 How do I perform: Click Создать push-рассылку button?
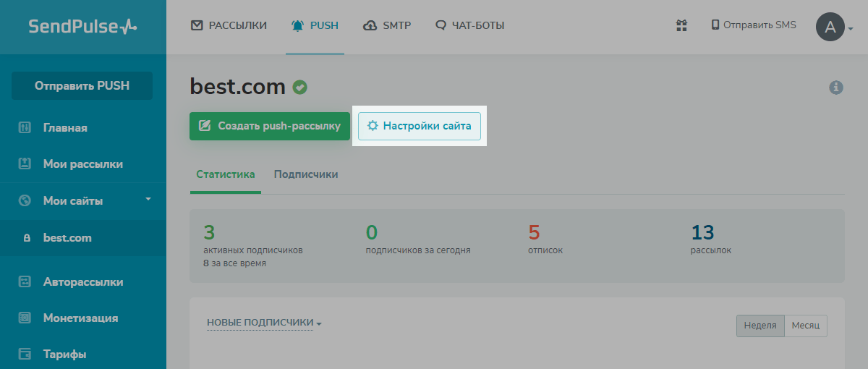click(x=270, y=126)
